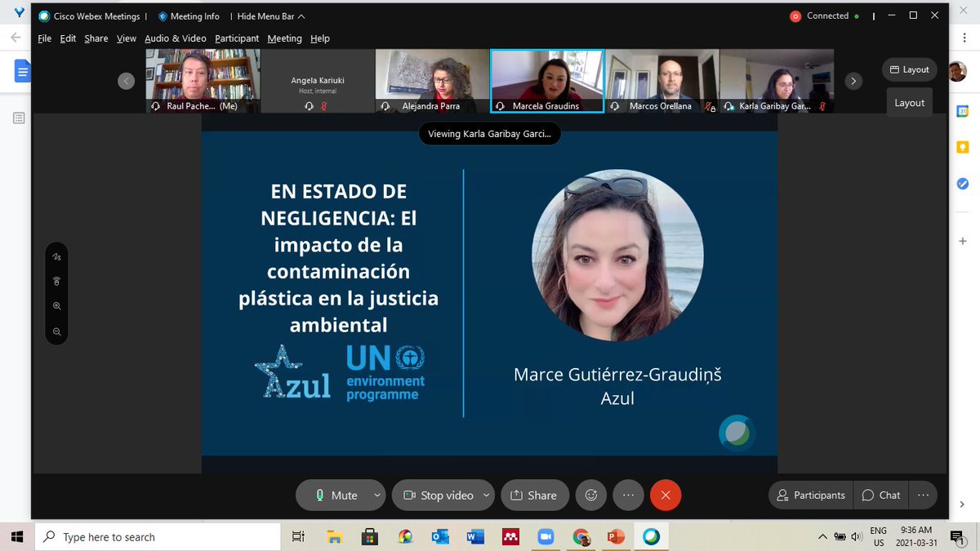Open audio options arrow beside Mute
The image size is (980, 551).
[376, 495]
